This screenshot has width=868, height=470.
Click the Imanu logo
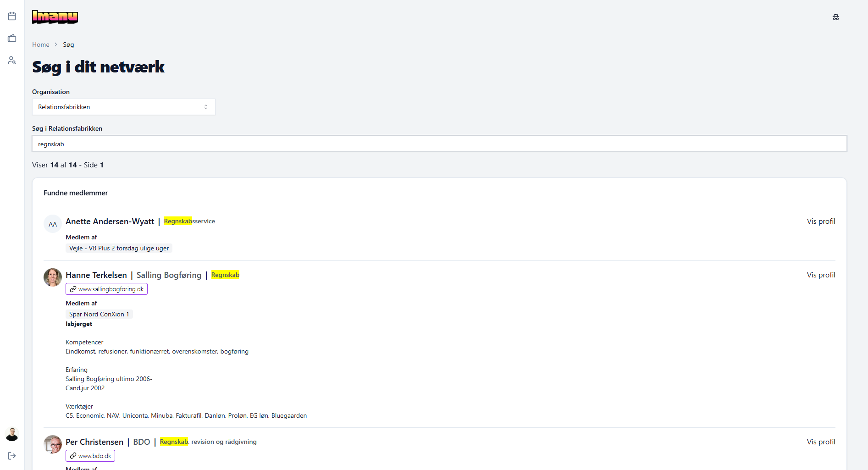coord(55,17)
